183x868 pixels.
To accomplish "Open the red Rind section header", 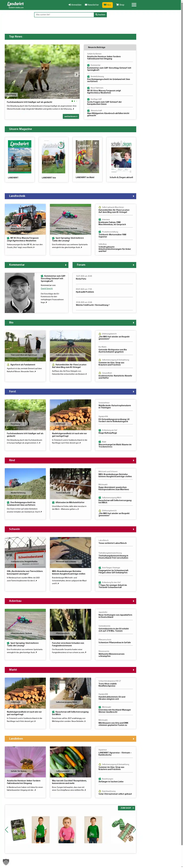I will pos(70,460).
